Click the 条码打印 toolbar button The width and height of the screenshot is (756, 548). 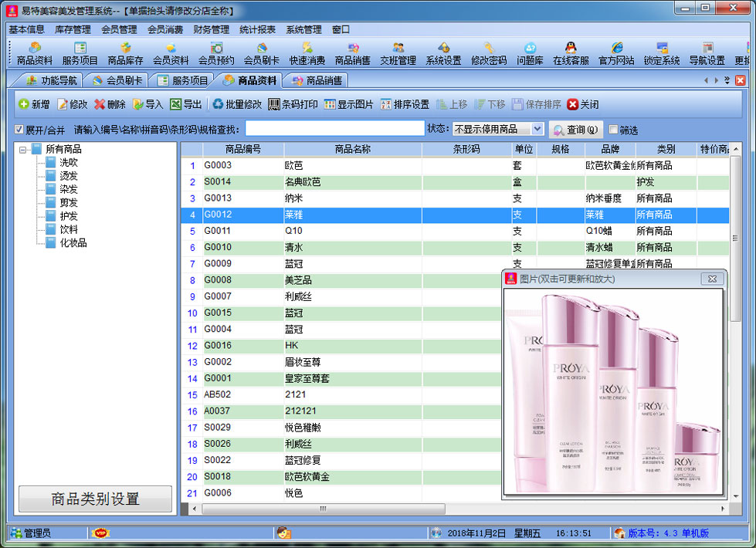[x=293, y=104]
